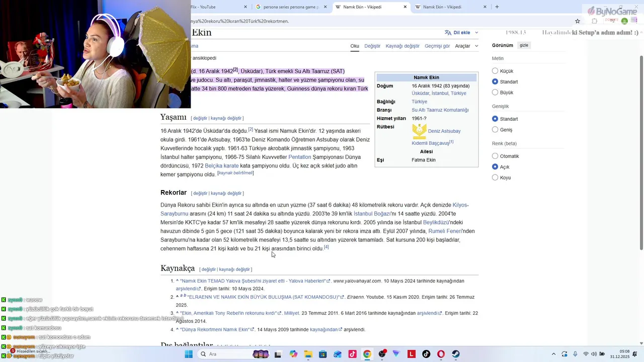Select Standart text size
This screenshot has height=362, width=644.
[495, 81]
